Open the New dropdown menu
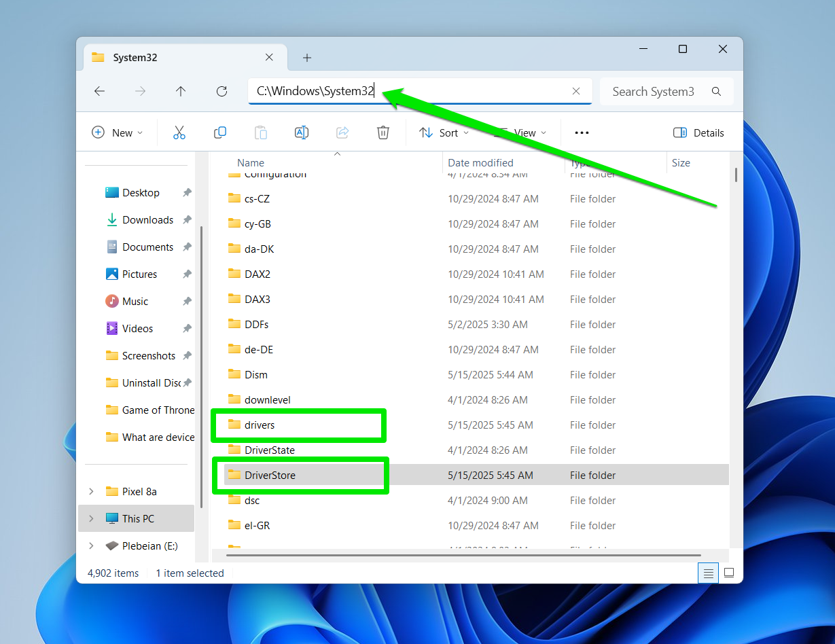This screenshot has height=644, width=835. (118, 132)
